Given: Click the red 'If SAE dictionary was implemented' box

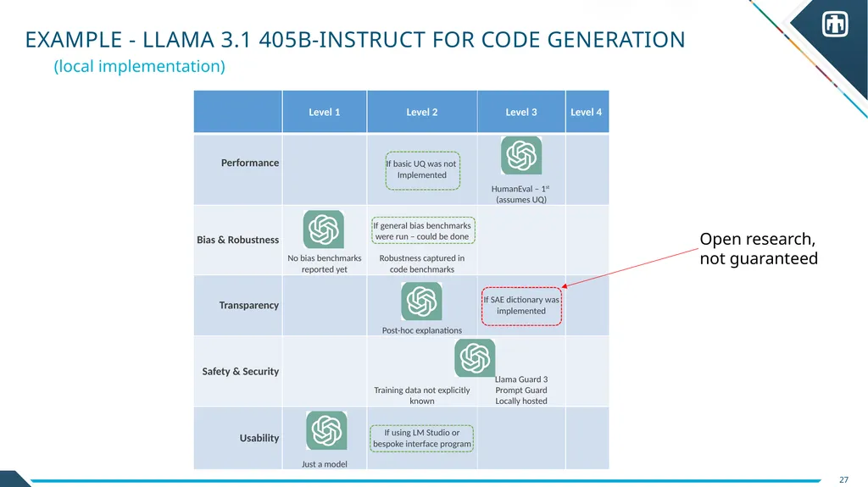Looking at the screenshot, I should tap(521, 306).
